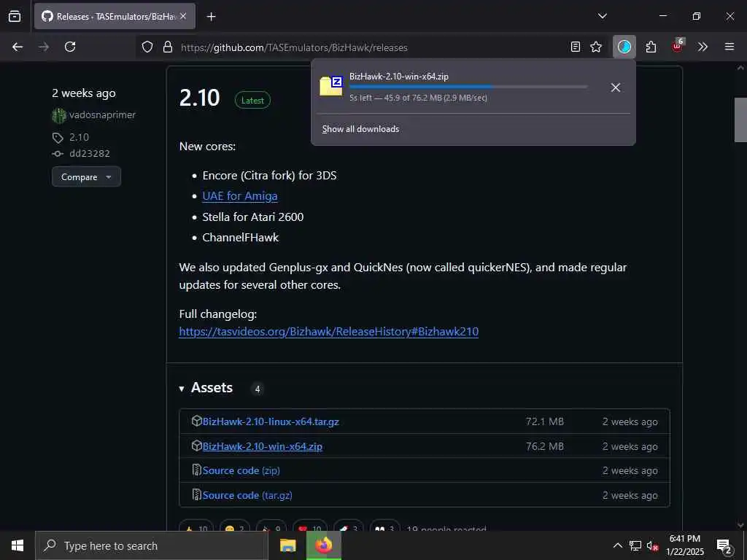This screenshot has height=560, width=747.
Task: Open tag 2.10 link
Action: [79, 137]
